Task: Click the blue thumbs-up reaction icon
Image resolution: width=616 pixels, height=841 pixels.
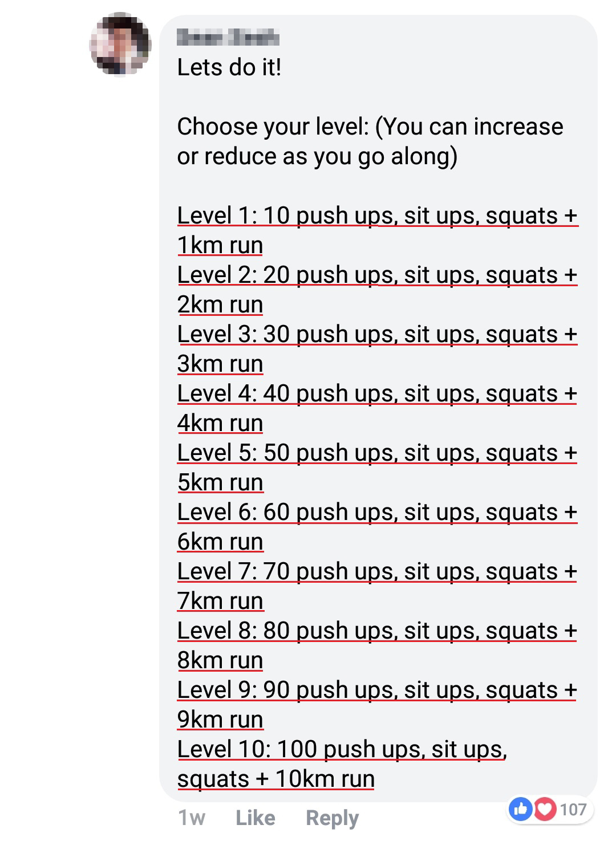Action: 521,809
